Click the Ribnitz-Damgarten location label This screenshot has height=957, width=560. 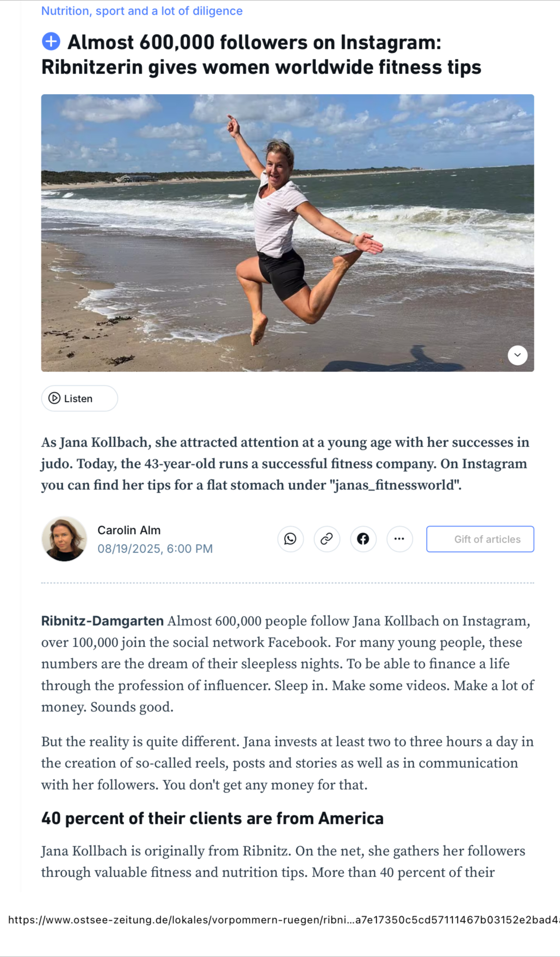[x=102, y=621]
